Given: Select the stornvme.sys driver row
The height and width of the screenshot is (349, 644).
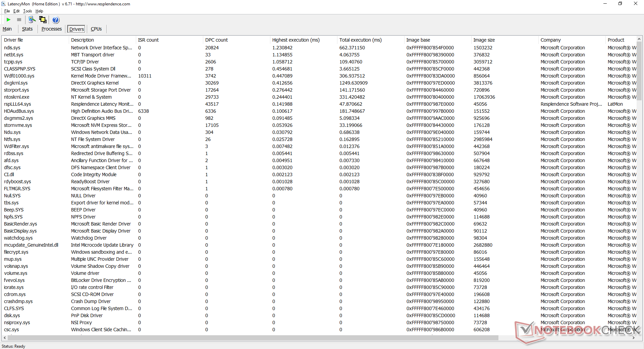Looking at the screenshot, I should coord(319,125).
